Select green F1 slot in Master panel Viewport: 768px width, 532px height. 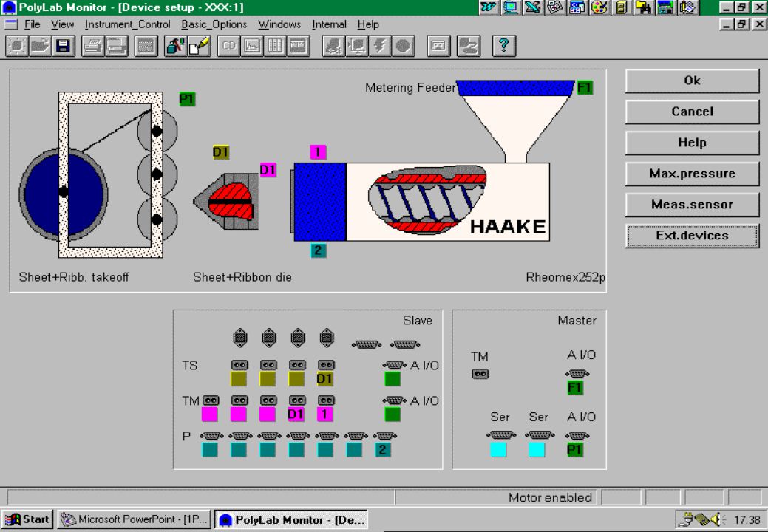click(575, 388)
